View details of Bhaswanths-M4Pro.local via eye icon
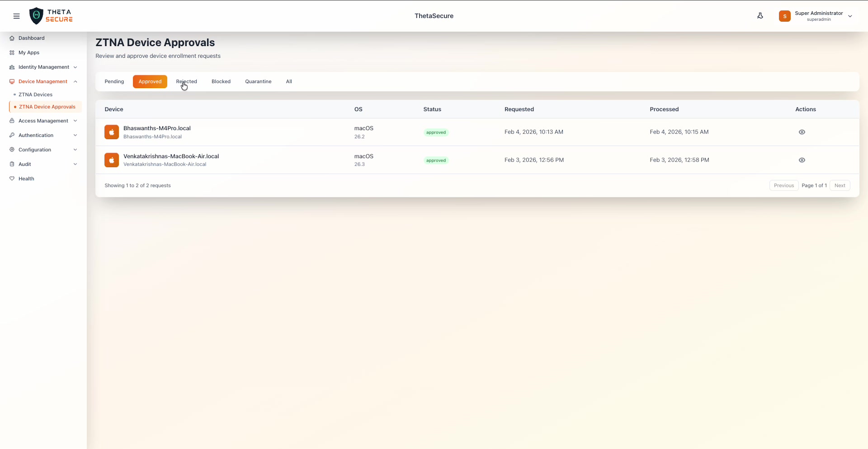The image size is (868, 449). pyautogui.click(x=802, y=132)
